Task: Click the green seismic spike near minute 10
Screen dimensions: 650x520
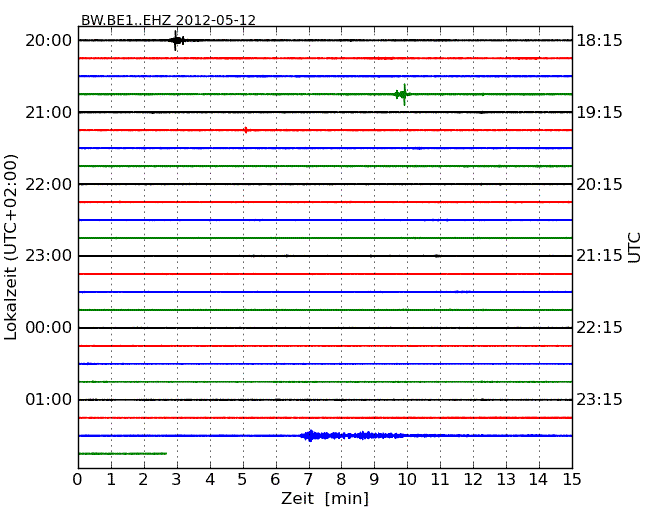Action: (403, 95)
